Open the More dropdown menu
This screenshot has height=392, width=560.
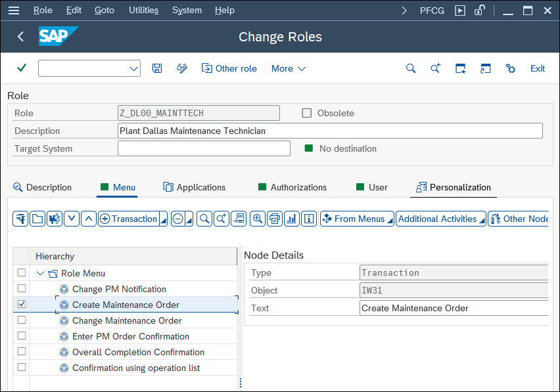(x=289, y=68)
